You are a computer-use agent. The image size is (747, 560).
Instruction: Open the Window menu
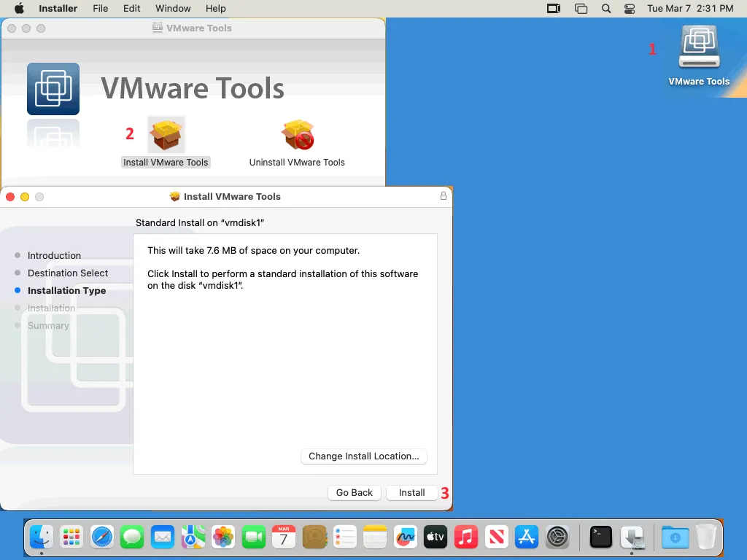(x=173, y=9)
